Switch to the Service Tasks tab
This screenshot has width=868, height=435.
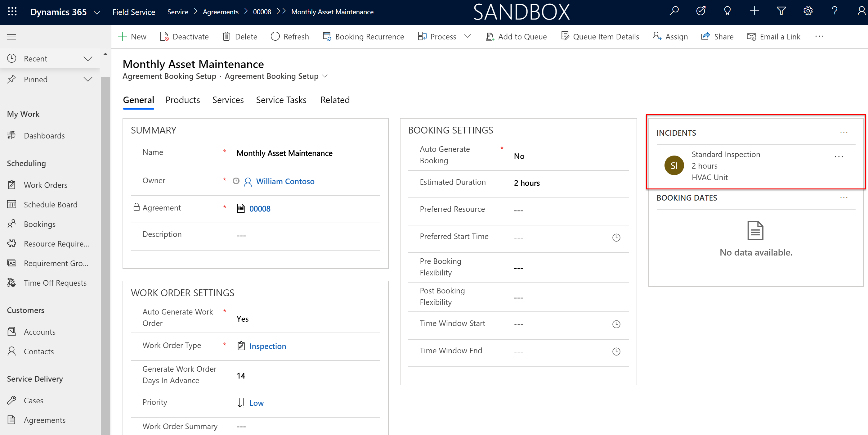281,100
